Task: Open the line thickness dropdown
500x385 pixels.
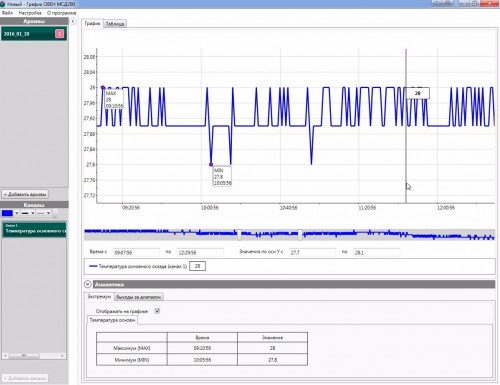Action: (28, 213)
